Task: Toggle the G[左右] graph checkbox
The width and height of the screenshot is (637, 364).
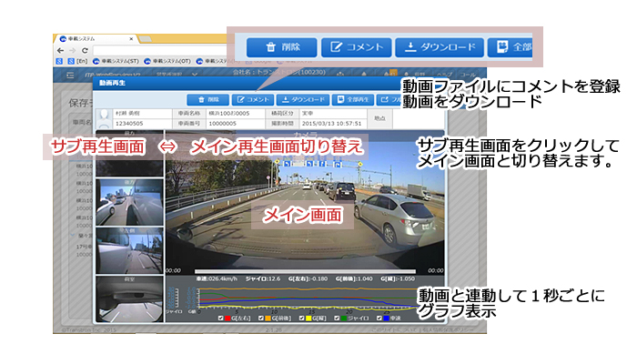Action: [x=220, y=318]
